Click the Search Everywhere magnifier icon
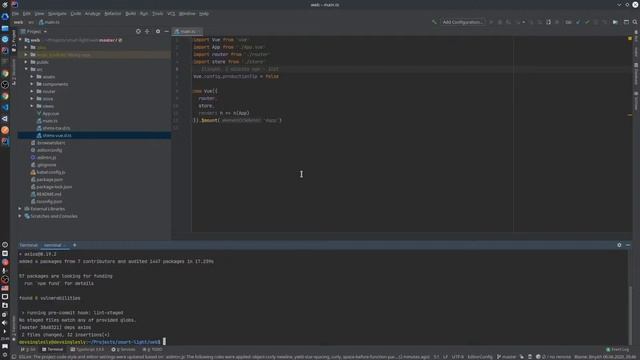Viewport: 640px width, 360px height. coord(635,22)
